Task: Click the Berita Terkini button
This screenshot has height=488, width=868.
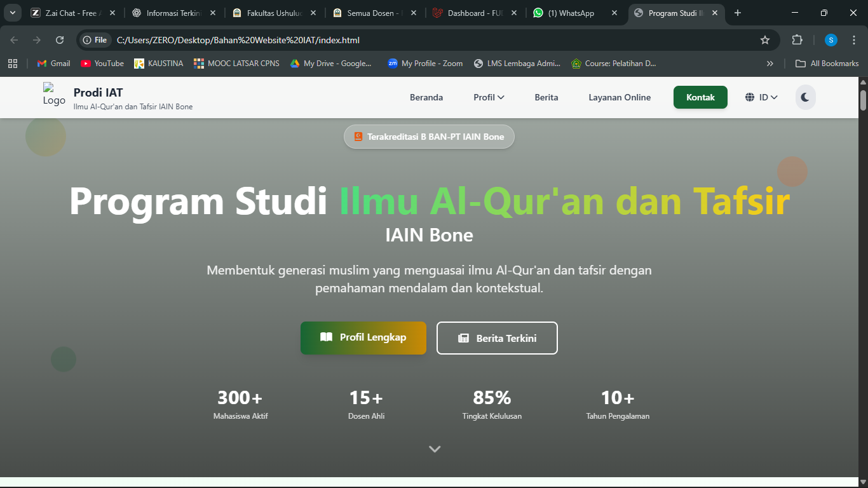Action: [497, 338]
